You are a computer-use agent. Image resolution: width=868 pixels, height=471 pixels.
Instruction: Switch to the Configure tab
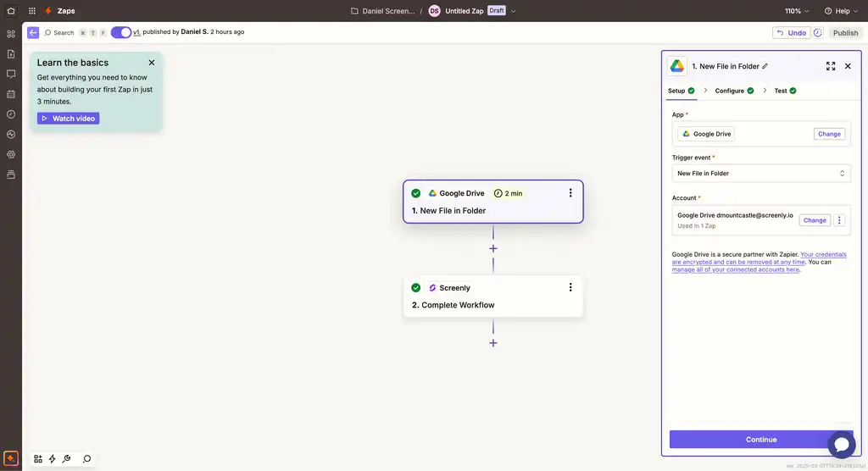point(734,91)
